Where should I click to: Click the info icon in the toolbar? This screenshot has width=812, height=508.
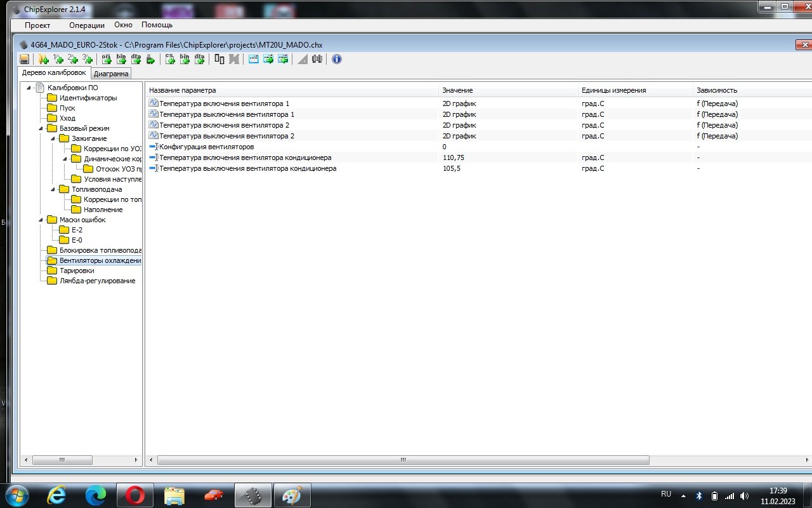(337, 59)
